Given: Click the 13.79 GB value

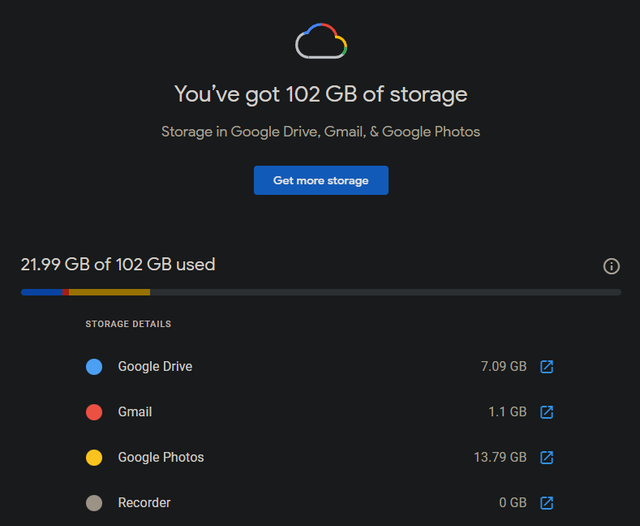Looking at the screenshot, I should pos(500,457).
